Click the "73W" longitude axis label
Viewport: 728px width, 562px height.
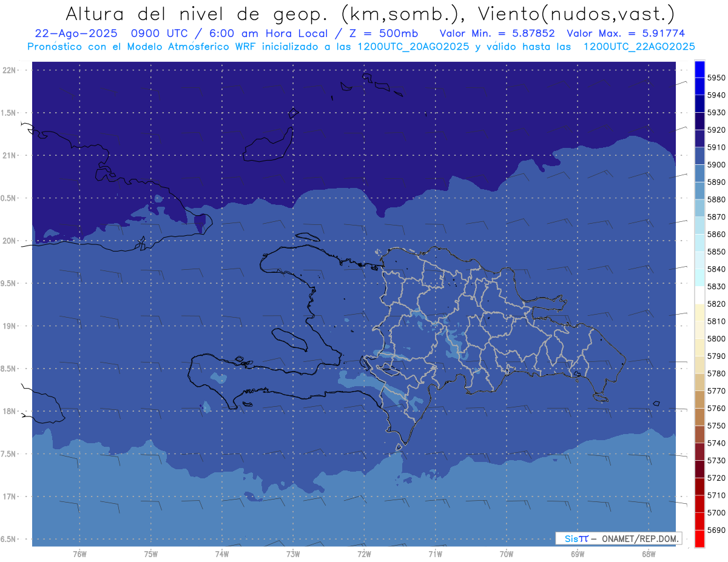[x=292, y=555]
